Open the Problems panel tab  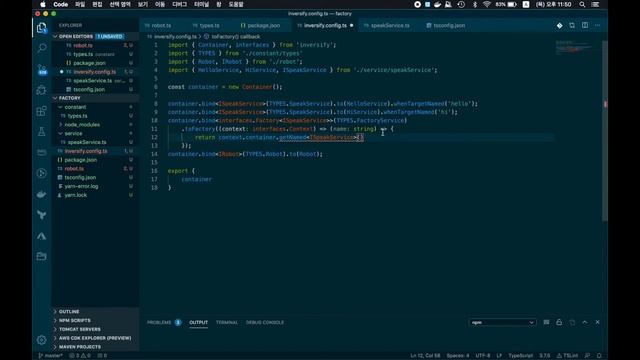tap(159, 322)
